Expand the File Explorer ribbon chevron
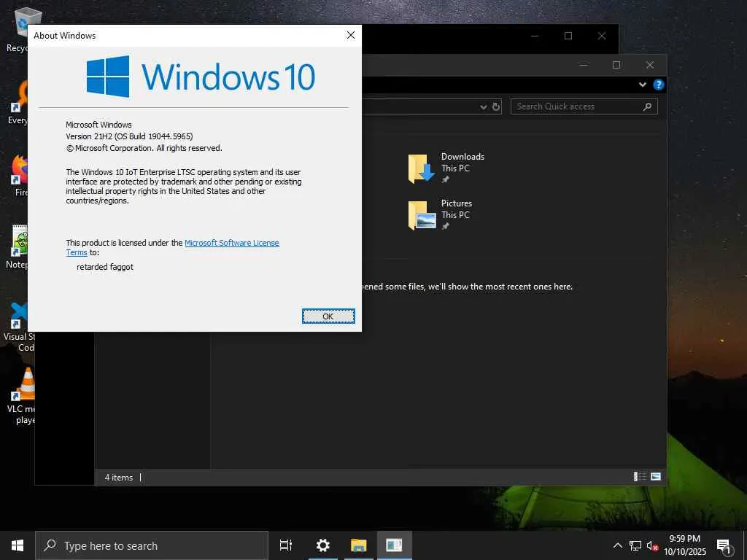Screen dimensions: 747x560 pyautogui.click(x=642, y=85)
